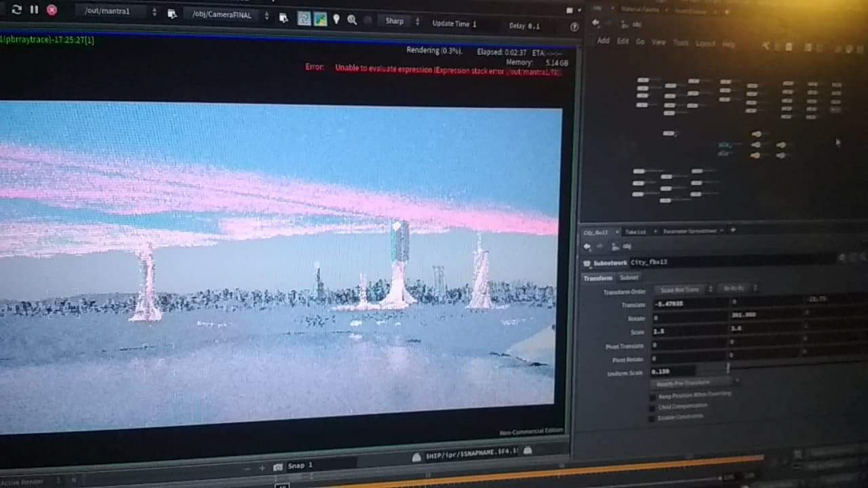This screenshot has width=868, height=488.
Task: Open the Modify Pre-Transform dropdown
Action: (x=696, y=383)
